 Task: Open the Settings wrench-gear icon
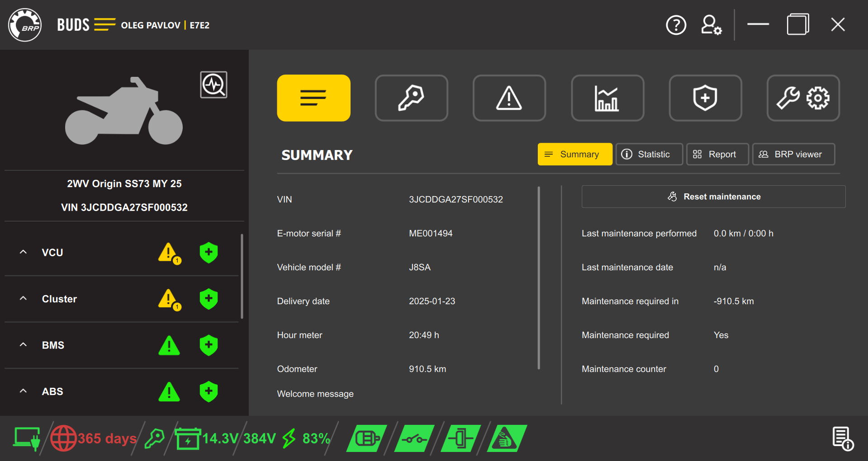803,98
